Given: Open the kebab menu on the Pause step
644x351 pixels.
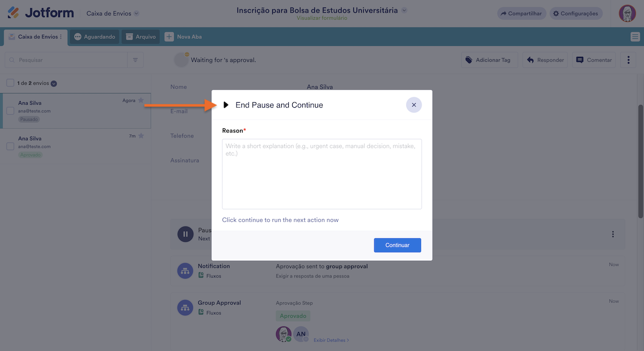Looking at the screenshot, I should (613, 234).
